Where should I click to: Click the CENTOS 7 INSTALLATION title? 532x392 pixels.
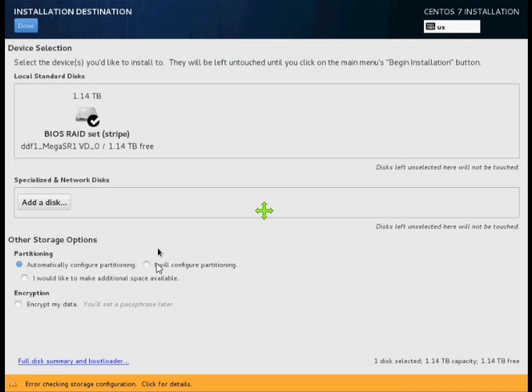[471, 11]
